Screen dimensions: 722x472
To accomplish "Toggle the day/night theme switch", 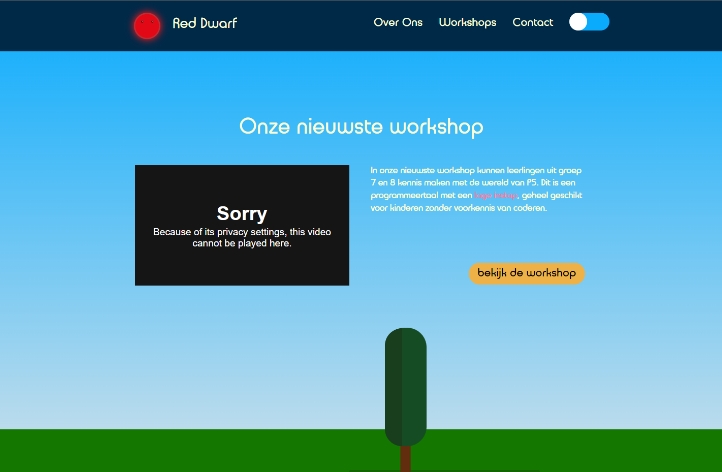I will (x=589, y=22).
